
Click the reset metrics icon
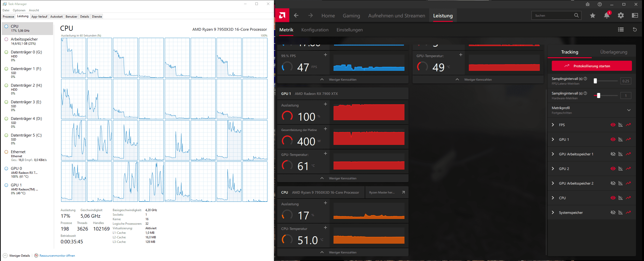(635, 29)
